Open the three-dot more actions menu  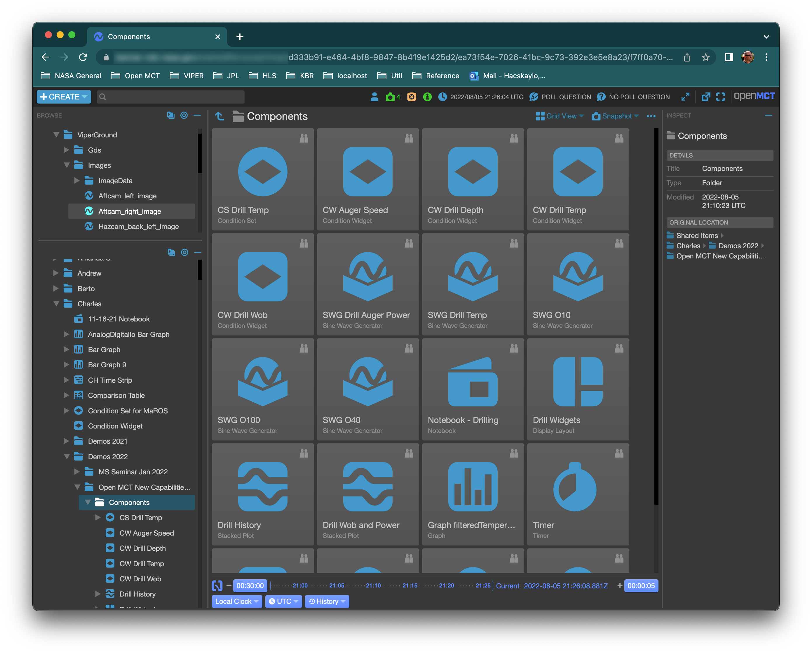pos(651,116)
